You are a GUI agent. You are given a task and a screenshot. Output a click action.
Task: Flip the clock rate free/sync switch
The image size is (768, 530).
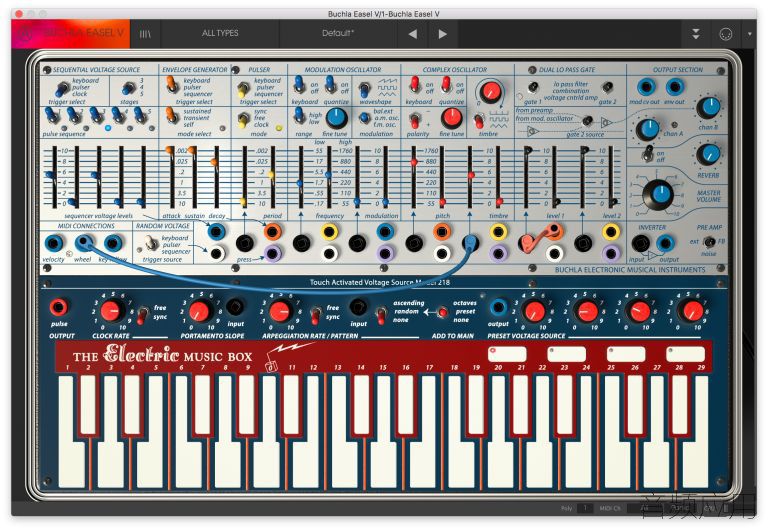[x=143, y=314]
